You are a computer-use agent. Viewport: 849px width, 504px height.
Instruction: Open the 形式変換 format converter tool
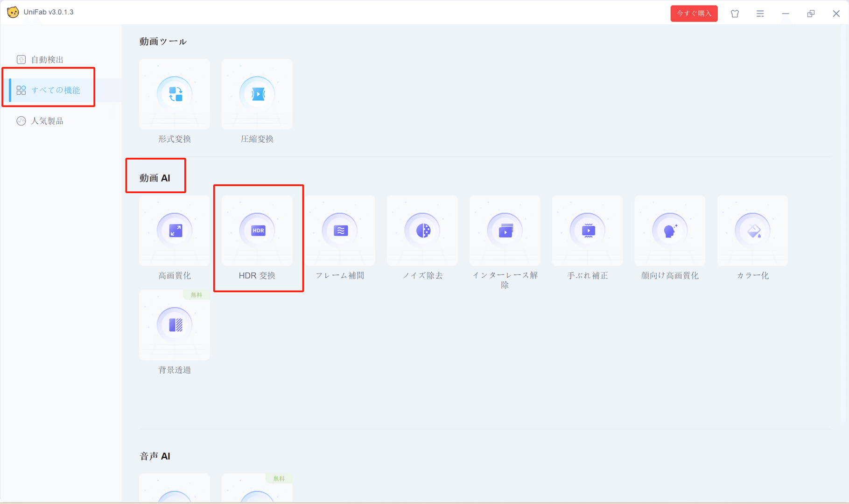(x=175, y=94)
